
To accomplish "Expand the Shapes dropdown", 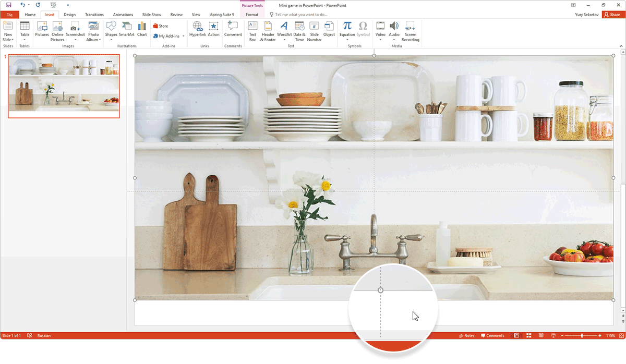I will 111,40.
